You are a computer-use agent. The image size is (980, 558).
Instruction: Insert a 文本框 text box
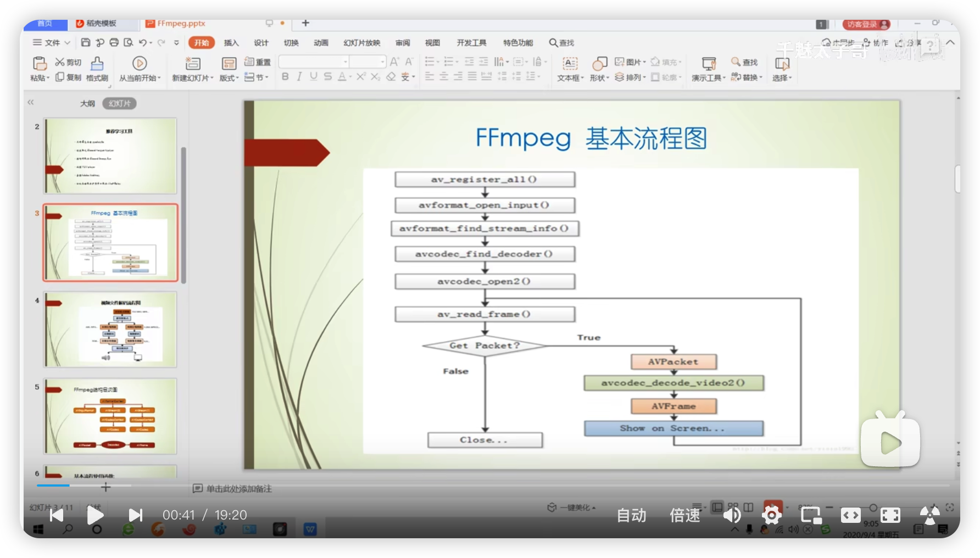[x=570, y=69]
